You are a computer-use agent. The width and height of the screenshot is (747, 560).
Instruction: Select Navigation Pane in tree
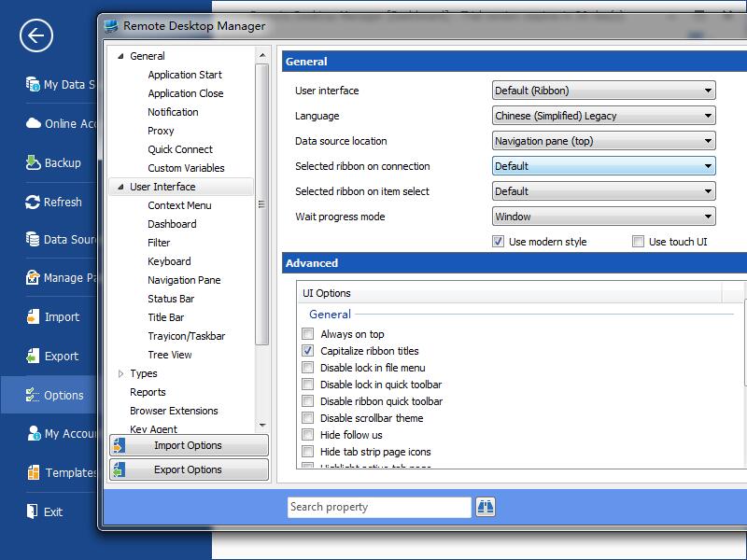(184, 280)
